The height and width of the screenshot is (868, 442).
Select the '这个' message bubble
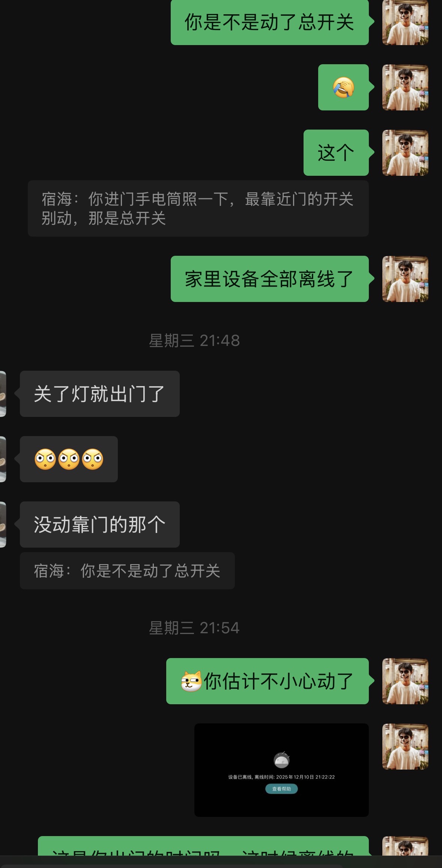click(x=336, y=152)
